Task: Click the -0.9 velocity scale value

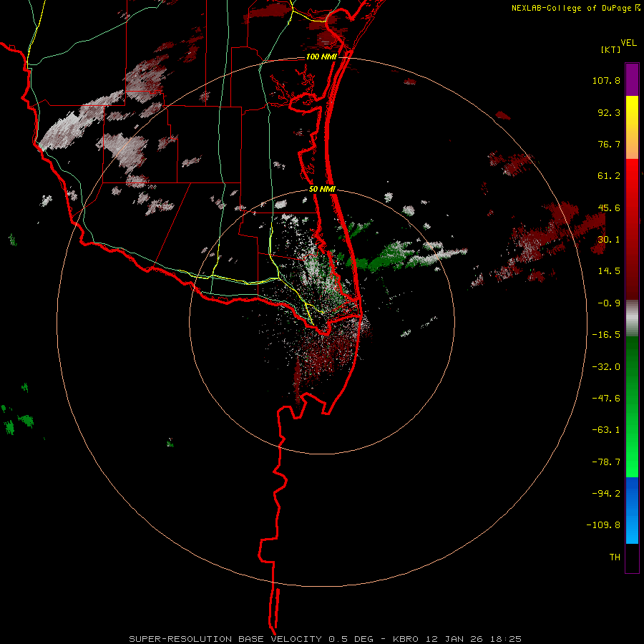Action: [609, 303]
